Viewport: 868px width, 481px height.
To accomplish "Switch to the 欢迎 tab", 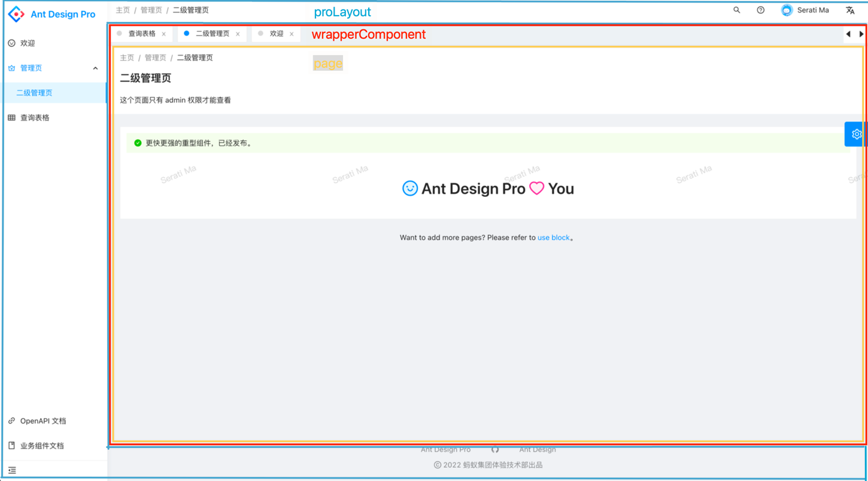I will coord(277,34).
